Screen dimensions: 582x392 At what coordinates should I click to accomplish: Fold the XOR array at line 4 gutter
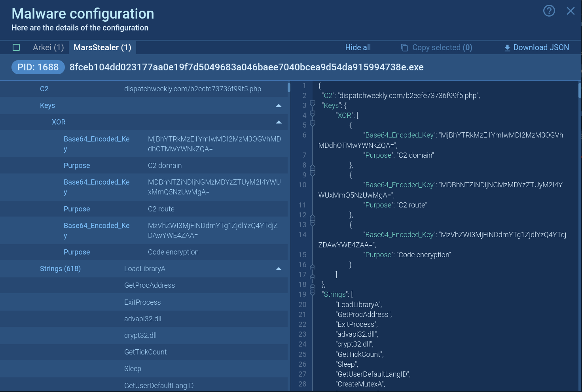pos(313,114)
